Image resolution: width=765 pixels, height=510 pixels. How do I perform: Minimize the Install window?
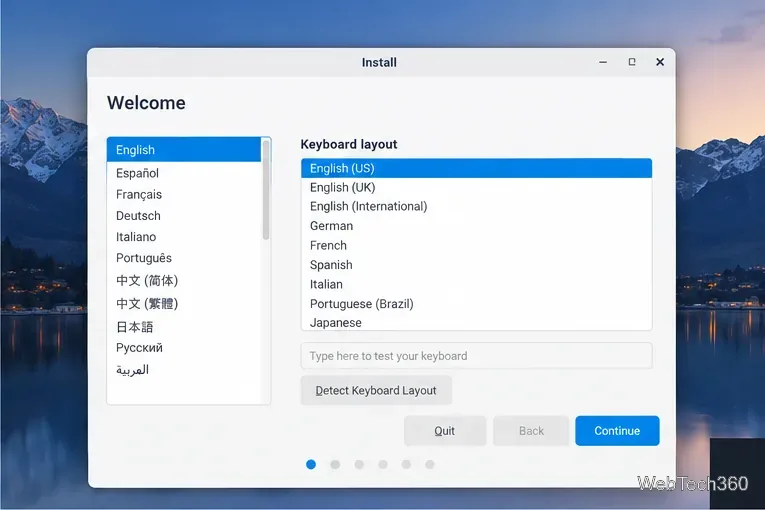[x=603, y=62]
